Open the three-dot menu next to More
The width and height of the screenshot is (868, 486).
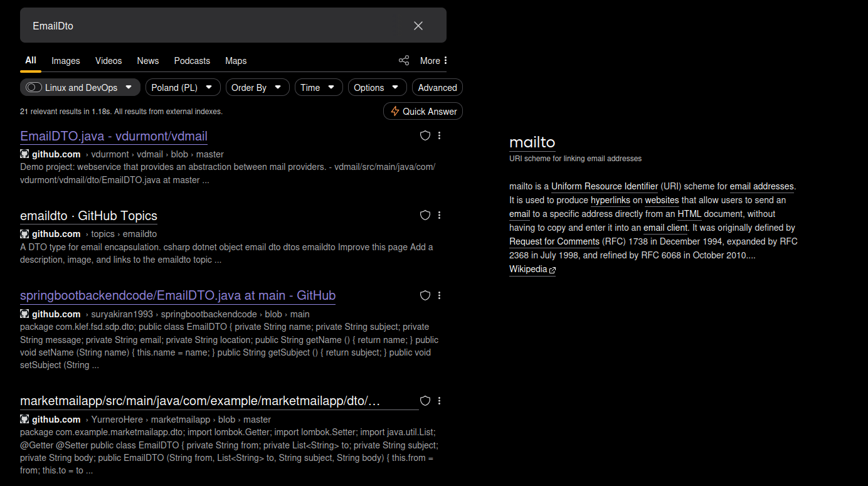pyautogui.click(x=447, y=60)
